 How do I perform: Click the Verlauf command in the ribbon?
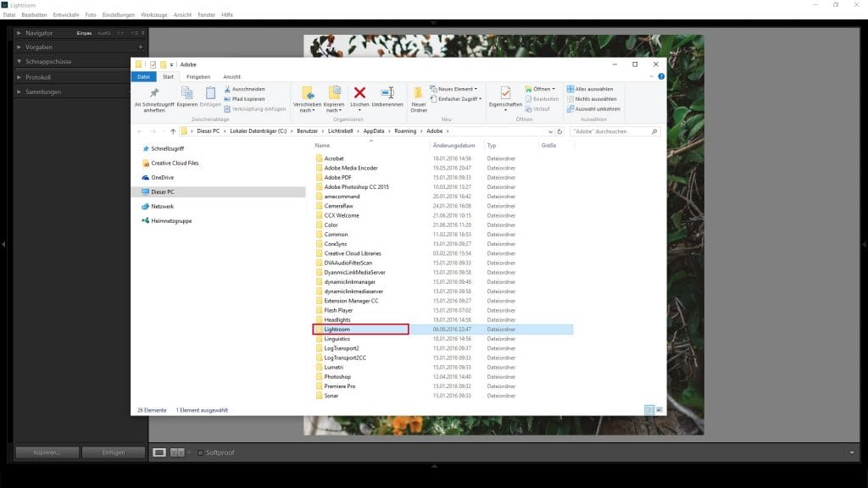coord(537,109)
